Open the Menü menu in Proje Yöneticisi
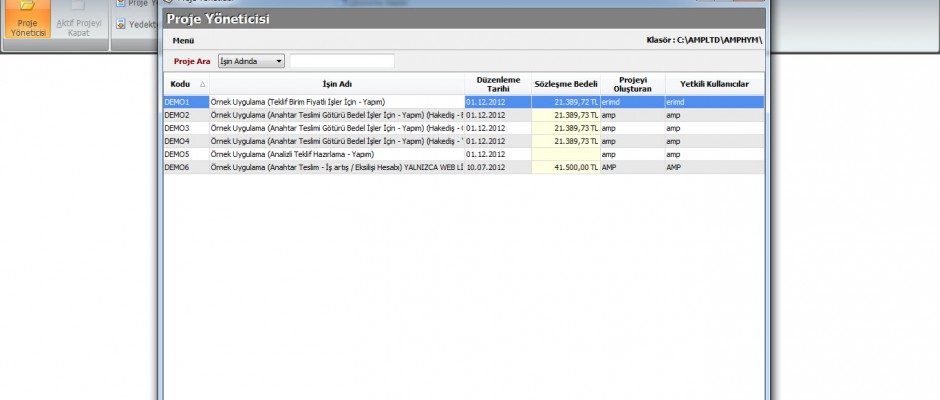This screenshot has width=940, height=400. pyautogui.click(x=183, y=40)
